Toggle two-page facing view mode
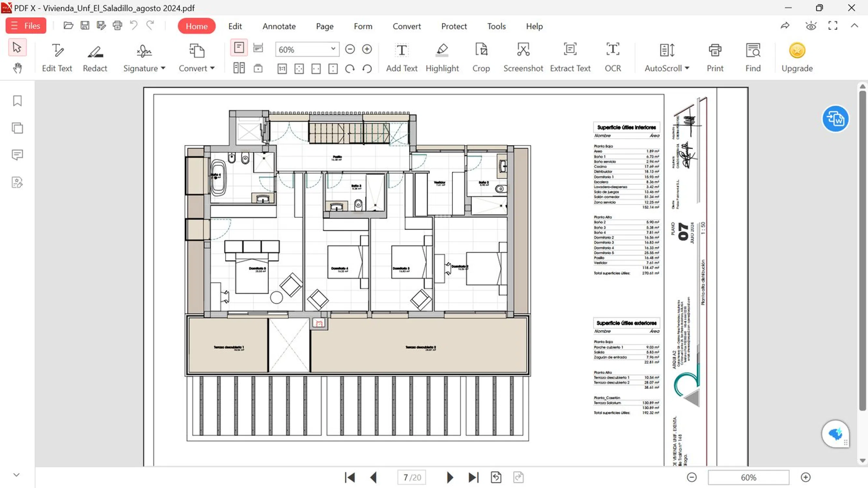Image resolution: width=868 pixels, height=488 pixels. (239, 68)
